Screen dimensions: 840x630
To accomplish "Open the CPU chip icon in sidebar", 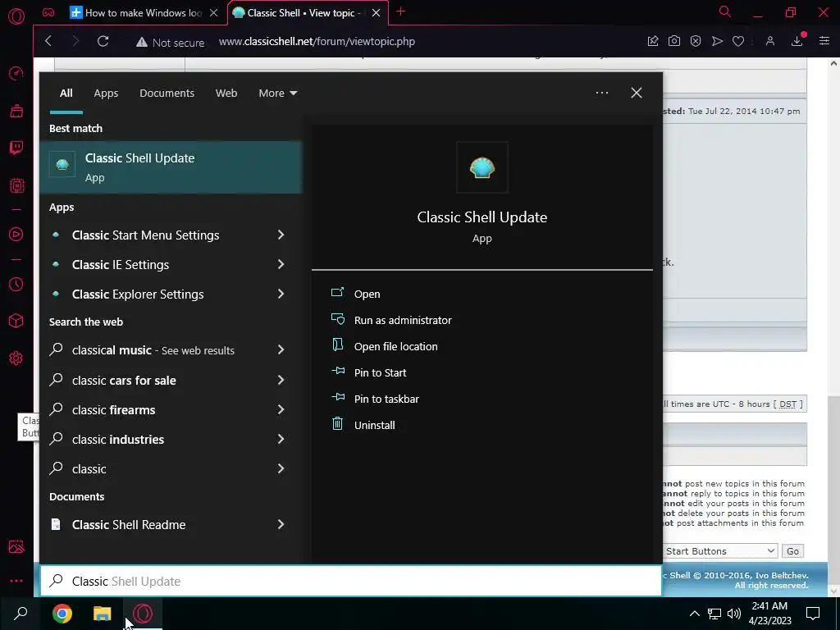I will (x=16, y=185).
